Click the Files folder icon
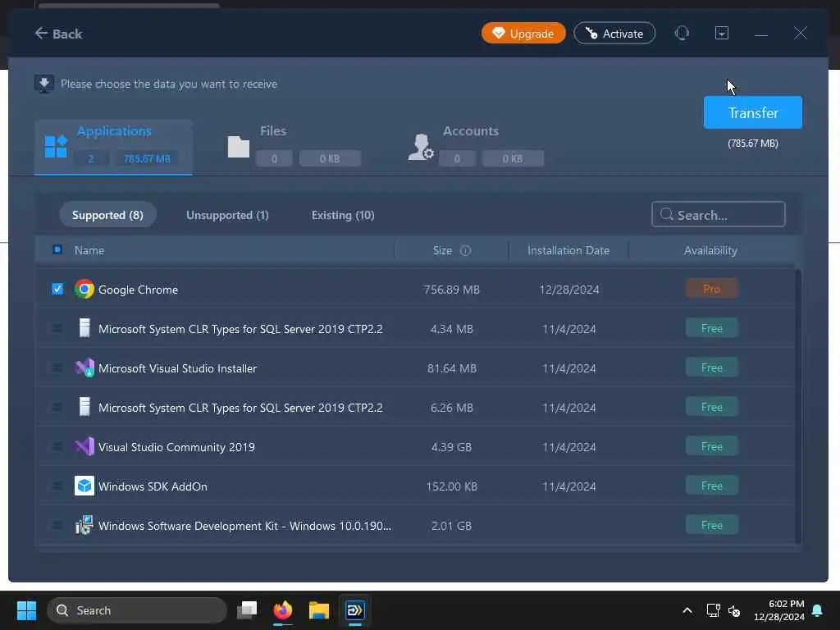The image size is (840, 630). [x=239, y=147]
